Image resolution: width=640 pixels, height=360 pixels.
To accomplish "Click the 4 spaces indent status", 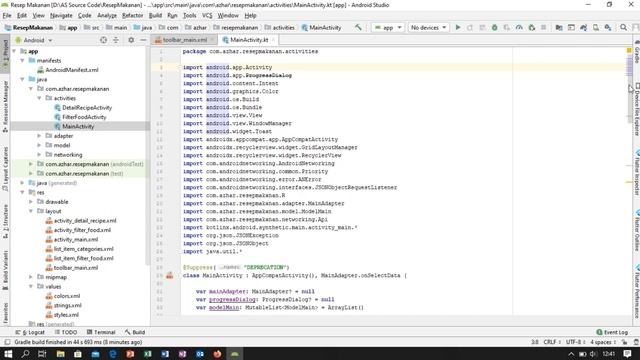I will tap(602, 342).
